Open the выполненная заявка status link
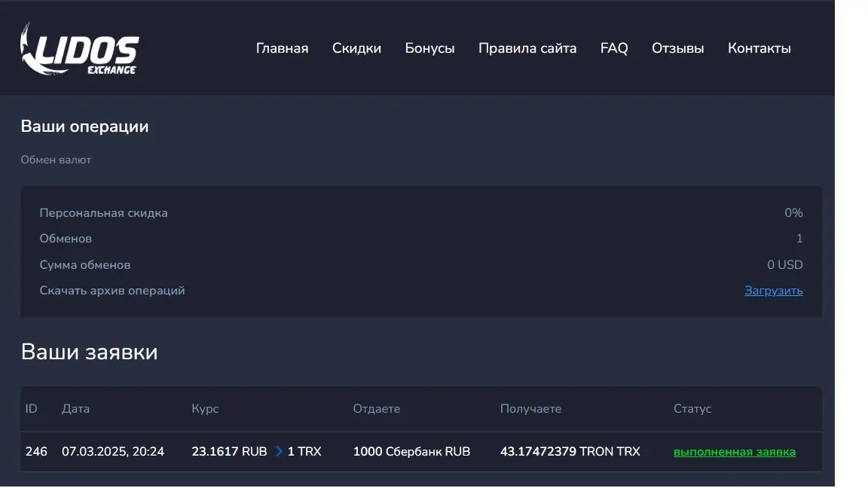Image resolution: width=868 pixels, height=488 pixels. [734, 452]
